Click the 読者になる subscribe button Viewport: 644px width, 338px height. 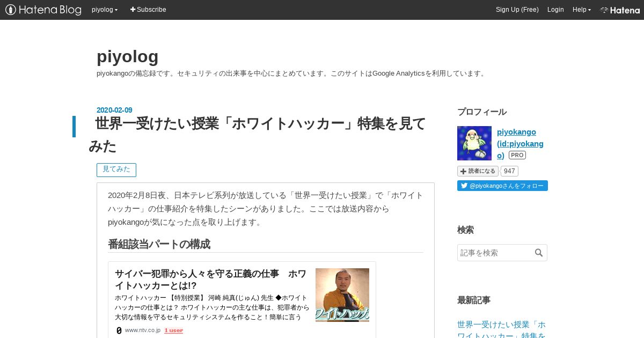(478, 171)
